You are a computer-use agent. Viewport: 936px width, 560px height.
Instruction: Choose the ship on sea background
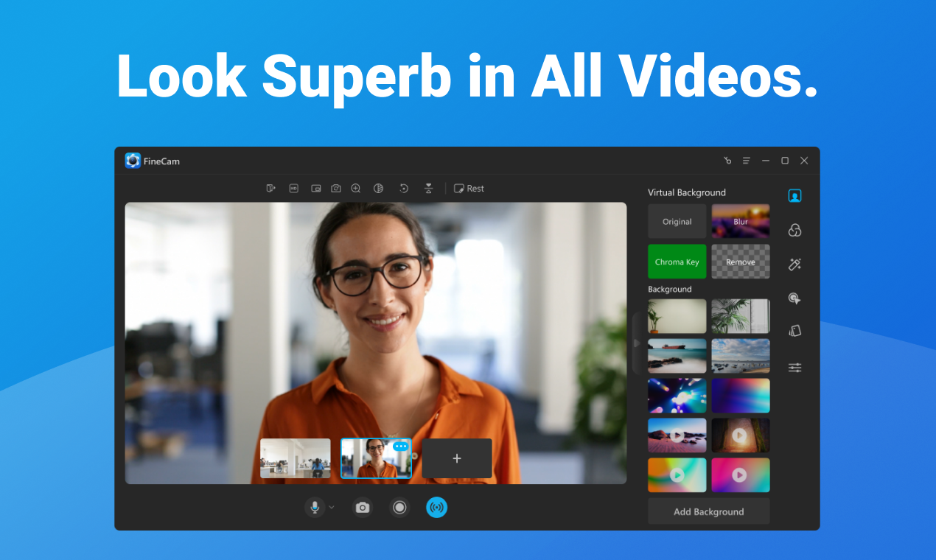point(677,356)
